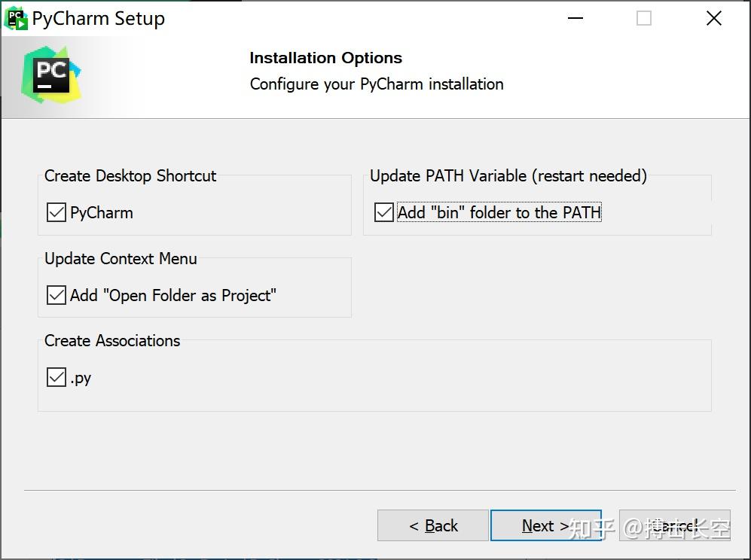Click the "Create Desktop Shortcut" group label

coord(130,176)
